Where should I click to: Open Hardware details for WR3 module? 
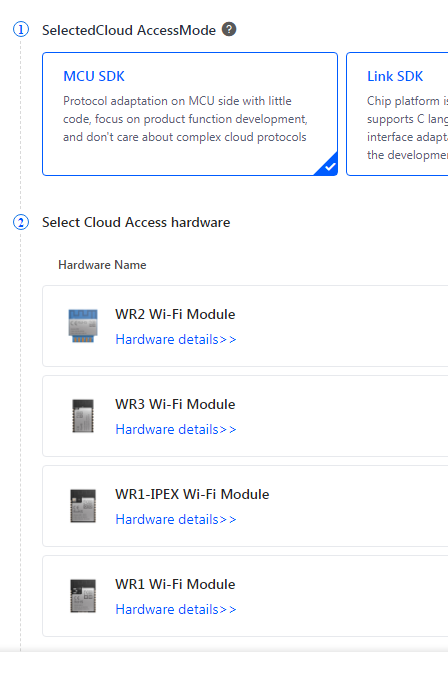pyautogui.click(x=176, y=429)
